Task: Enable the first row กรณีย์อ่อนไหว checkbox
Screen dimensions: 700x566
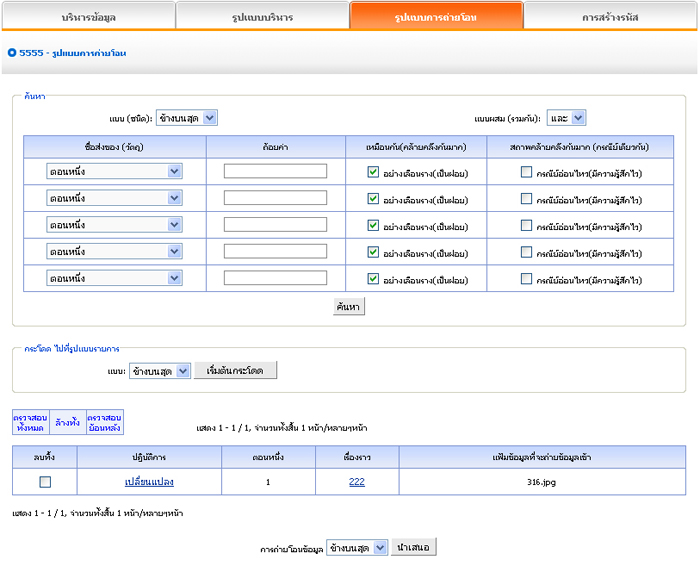Action: click(x=526, y=172)
